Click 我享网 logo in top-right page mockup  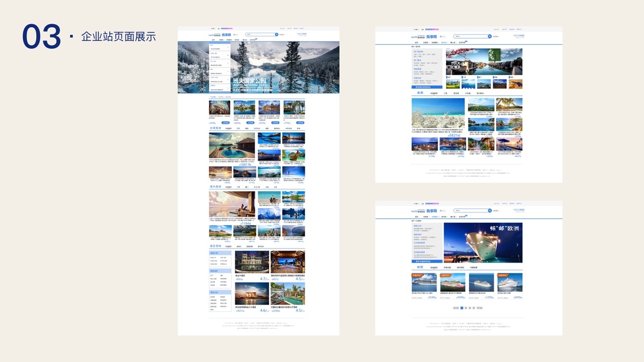tap(432, 37)
